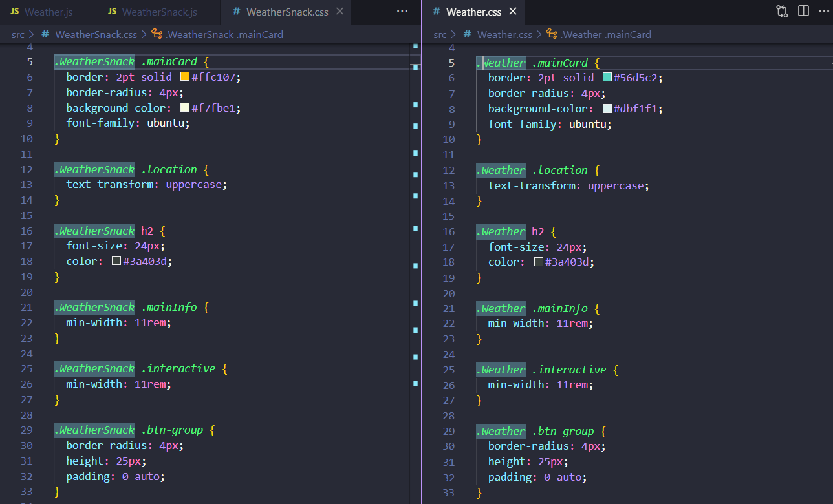Click line number 29 in right editor

click(x=448, y=431)
